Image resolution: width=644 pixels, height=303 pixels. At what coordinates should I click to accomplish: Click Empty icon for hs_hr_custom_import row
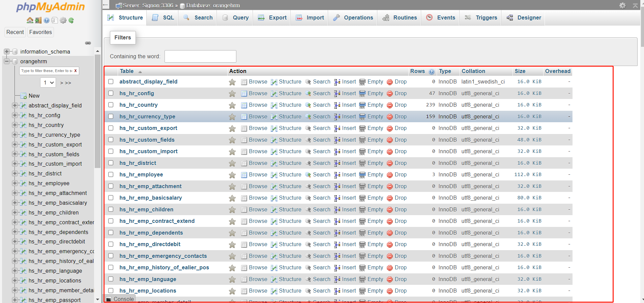tap(362, 151)
